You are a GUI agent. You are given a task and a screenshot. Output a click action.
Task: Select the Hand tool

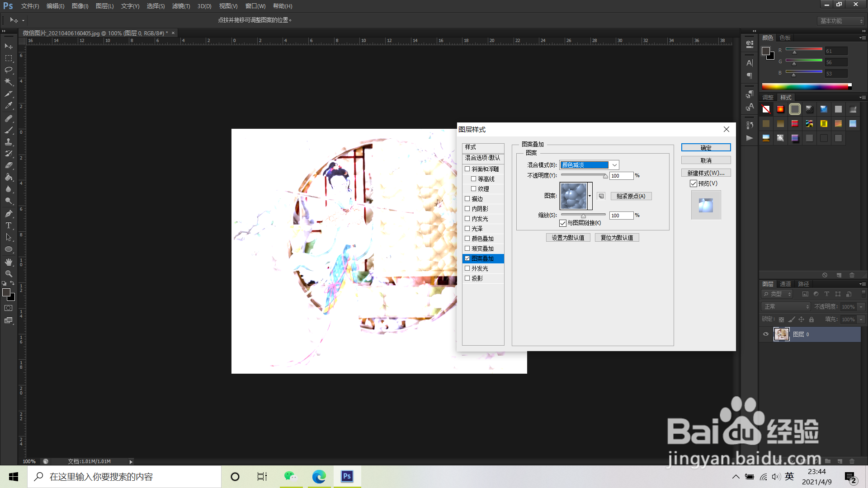point(9,262)
